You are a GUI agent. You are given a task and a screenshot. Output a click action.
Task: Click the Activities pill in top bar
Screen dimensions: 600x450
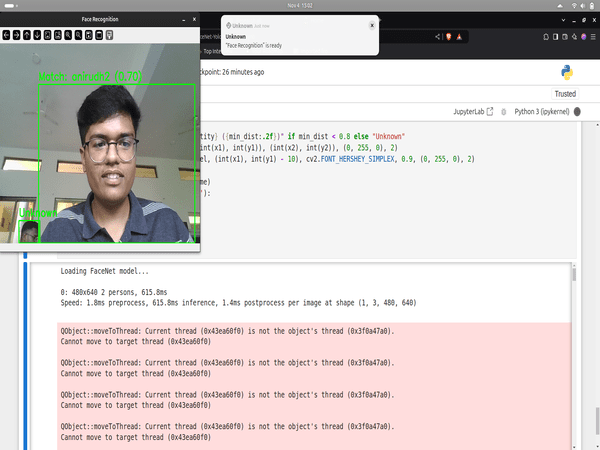click(x=10, y=6)
